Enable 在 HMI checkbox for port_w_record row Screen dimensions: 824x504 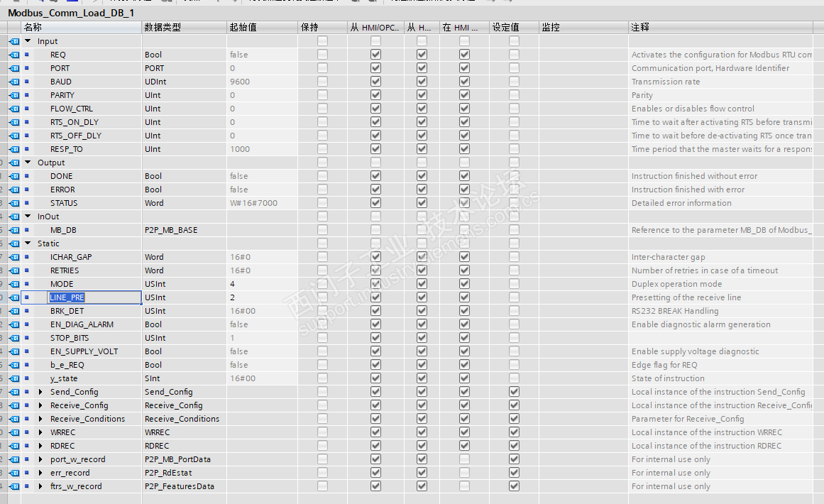coord(465,459)
